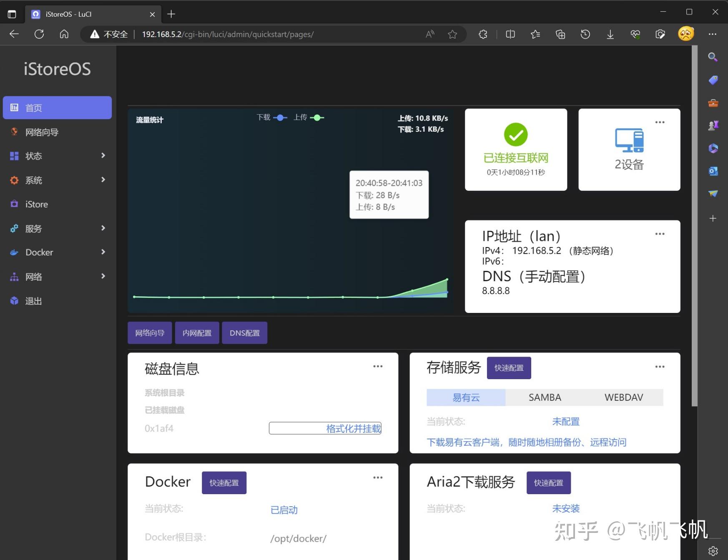Open the 服务 services section
Image resolution: width=728 pixels, height=560 pixels.
pos(33,228)
